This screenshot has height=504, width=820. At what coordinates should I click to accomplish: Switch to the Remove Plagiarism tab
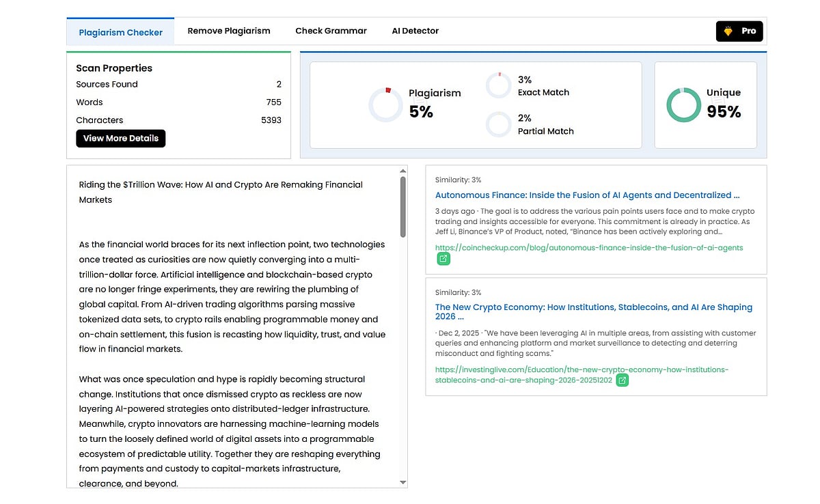click(229, 31)
